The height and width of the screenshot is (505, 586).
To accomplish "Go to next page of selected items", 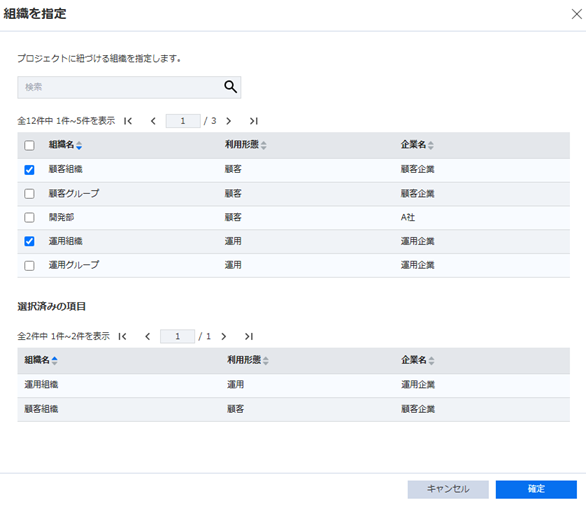I will pos(223,336).
